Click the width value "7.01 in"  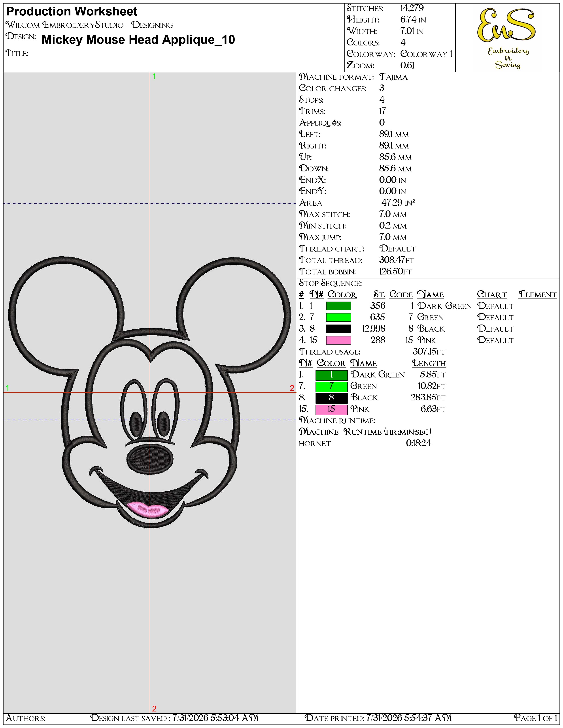412,31
